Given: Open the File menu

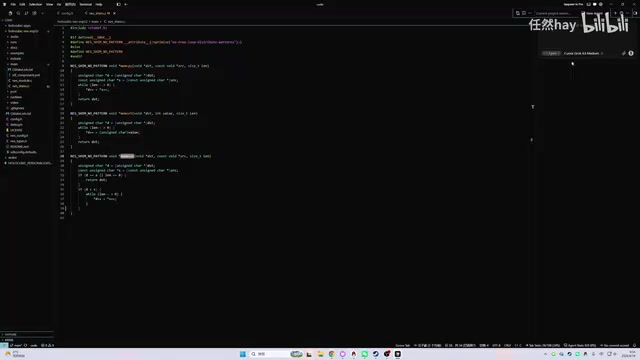Looking at the screenshot, I should coord(13,4).
